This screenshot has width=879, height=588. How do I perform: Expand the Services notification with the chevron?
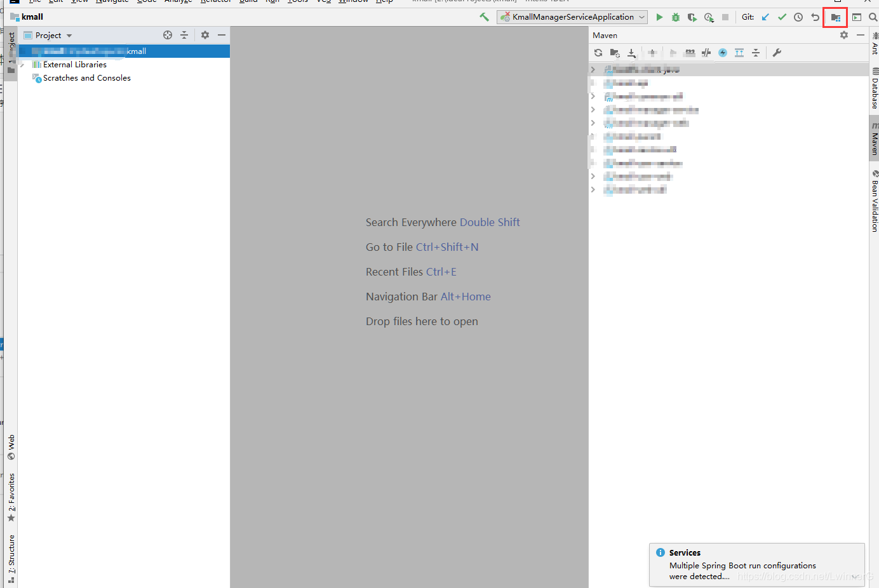tap(856, 577)
